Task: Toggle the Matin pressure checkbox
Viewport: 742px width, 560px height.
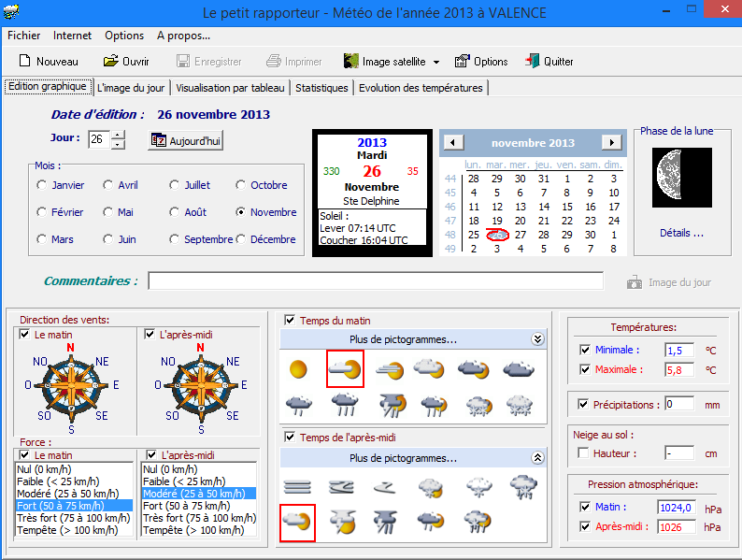Action: coord(585,507)
